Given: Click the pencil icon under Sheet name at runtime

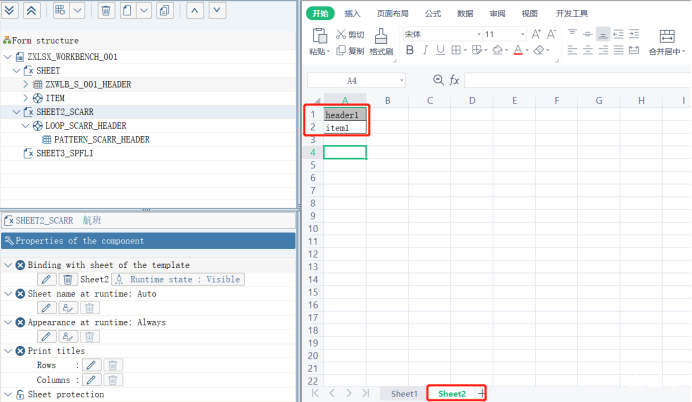Looking at the screenshot, I should pos(46,308).
